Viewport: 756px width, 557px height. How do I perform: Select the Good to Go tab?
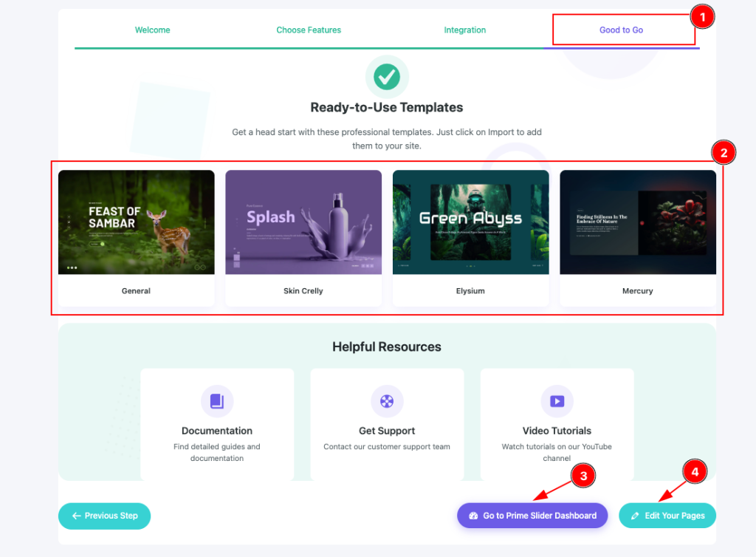click(621, 30)
